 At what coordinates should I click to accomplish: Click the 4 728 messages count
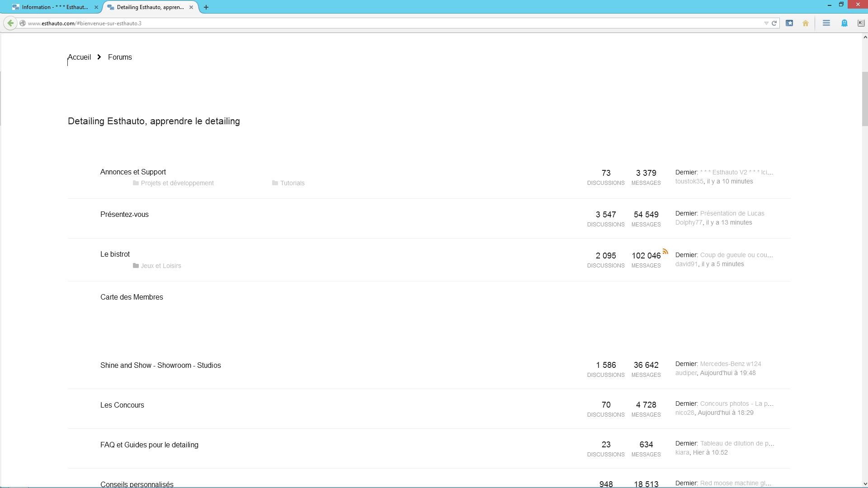646,405
